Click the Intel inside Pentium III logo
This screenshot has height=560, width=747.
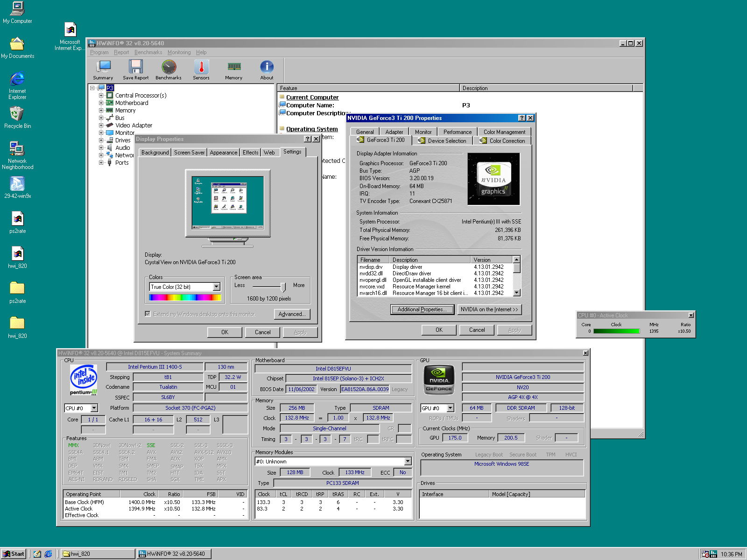pos(84,380)
